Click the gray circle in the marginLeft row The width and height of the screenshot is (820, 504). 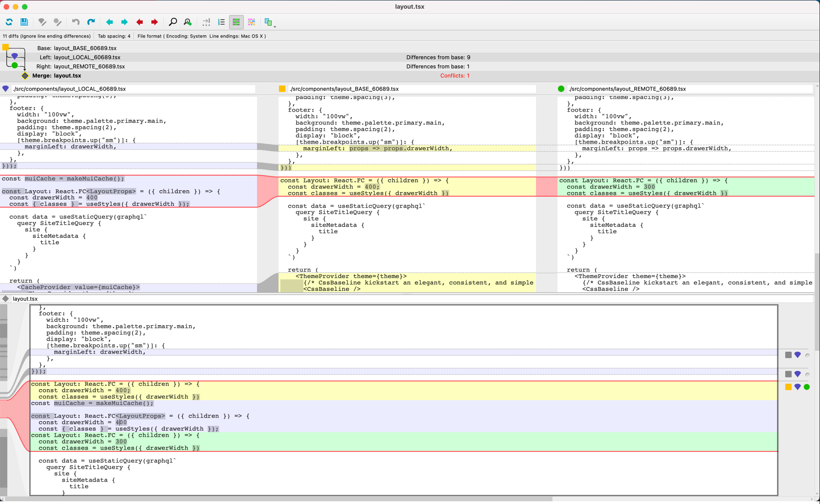point(807,355)
